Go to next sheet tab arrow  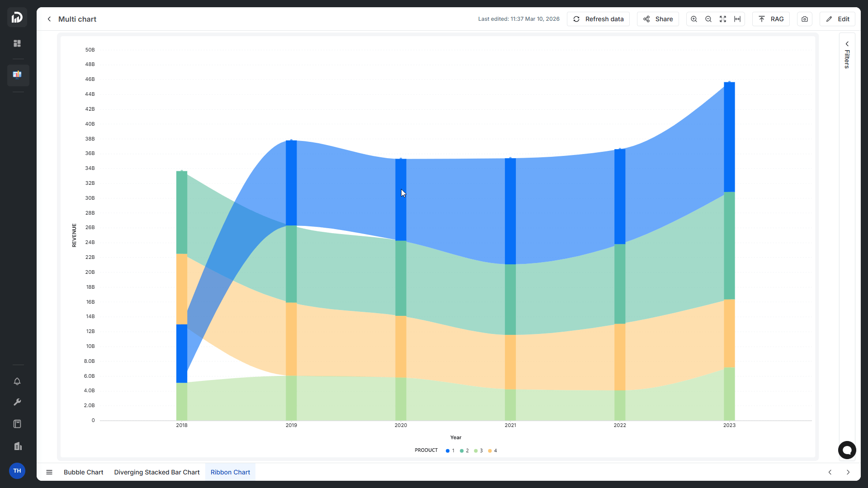[x=848, y=472]
